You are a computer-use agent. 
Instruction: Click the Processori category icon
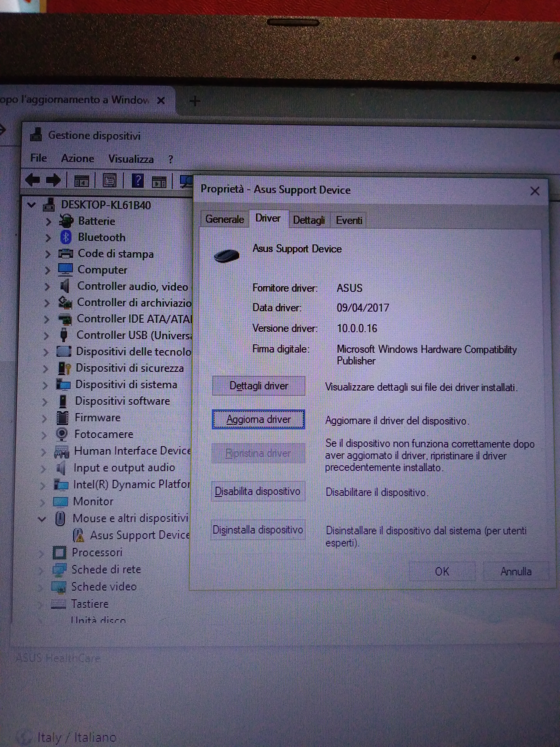pyautogui.click(x=59, y=553)
